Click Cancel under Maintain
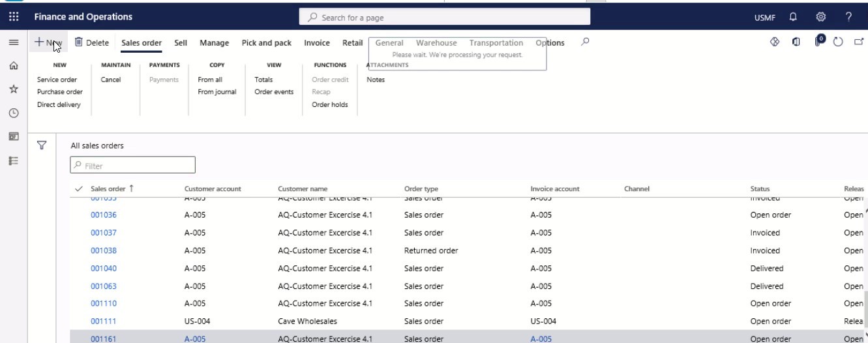868x343 pixels. coord(111,80)
